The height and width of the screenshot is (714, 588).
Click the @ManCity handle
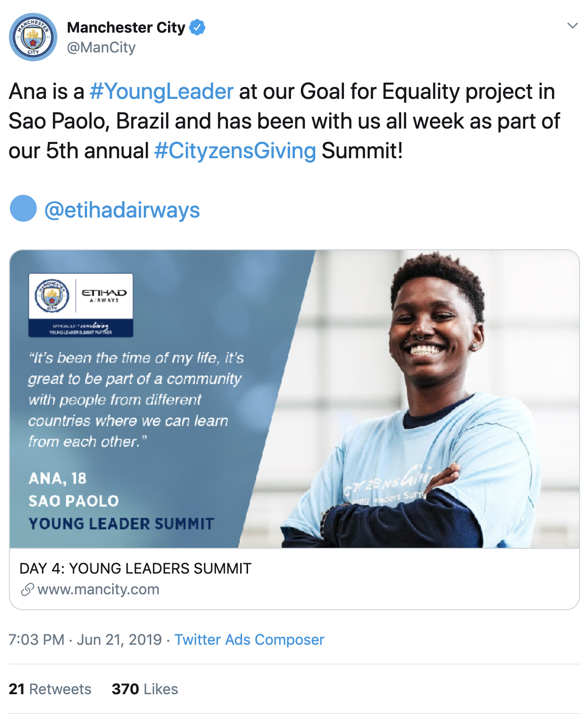101,47
